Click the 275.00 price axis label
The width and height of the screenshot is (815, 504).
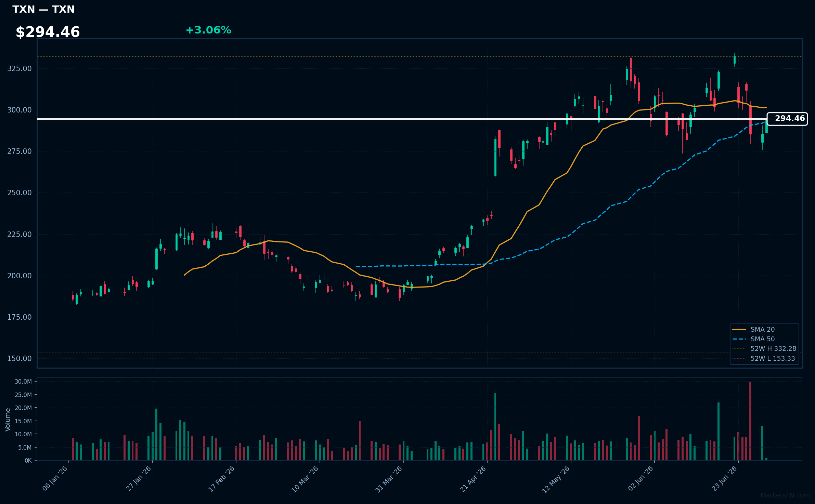[x=20, y=151]
